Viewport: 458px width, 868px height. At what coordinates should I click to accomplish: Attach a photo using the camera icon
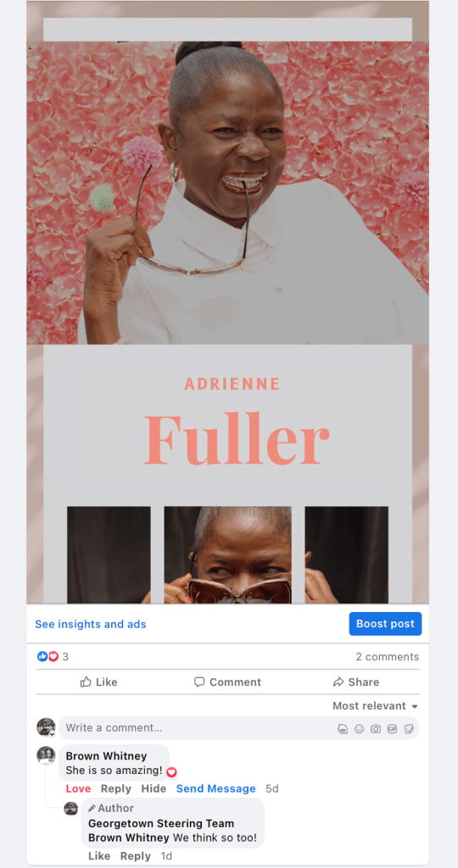(376, 728)
